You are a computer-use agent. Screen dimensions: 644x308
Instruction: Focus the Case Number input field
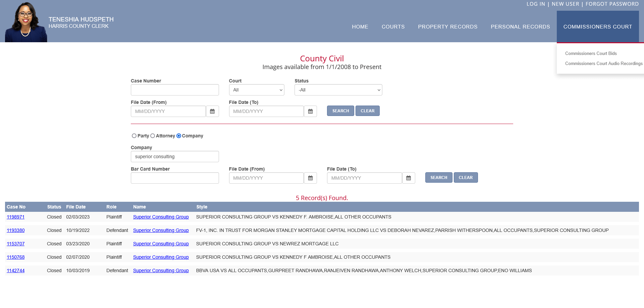pos(175,90)
